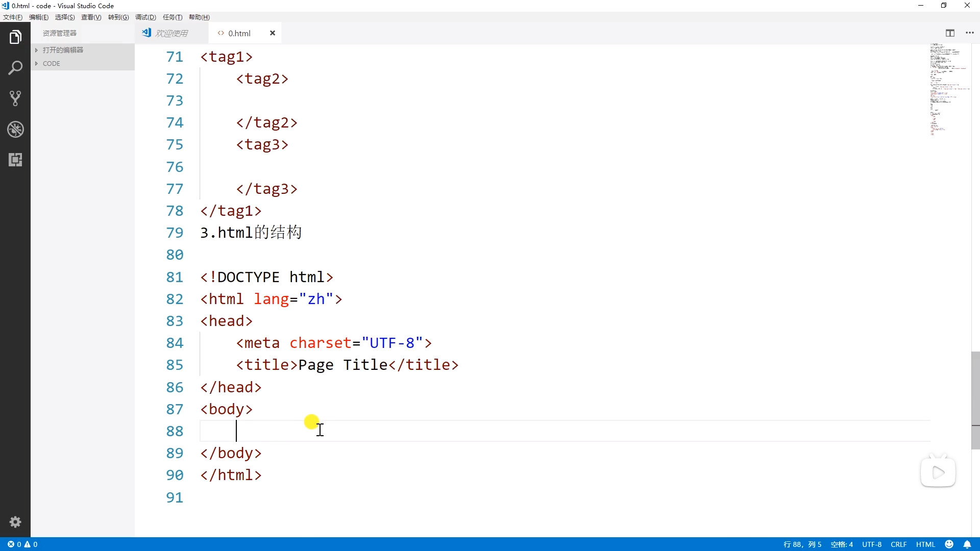This screenshot has height=551, width=980.
Task: Open the 文件(F) menu
Action: [13, 17]
